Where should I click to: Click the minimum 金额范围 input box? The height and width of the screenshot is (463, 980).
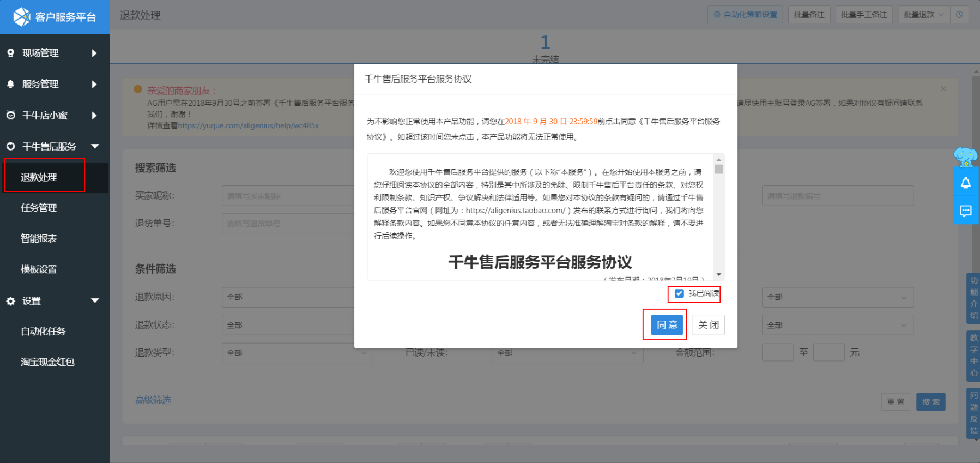(x=778, y=352)
